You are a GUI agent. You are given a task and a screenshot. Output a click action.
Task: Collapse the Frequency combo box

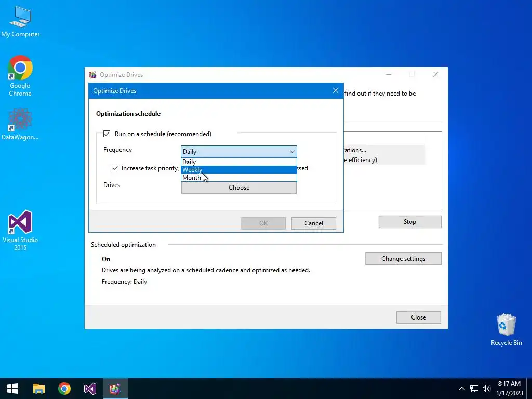pos(239,151)
